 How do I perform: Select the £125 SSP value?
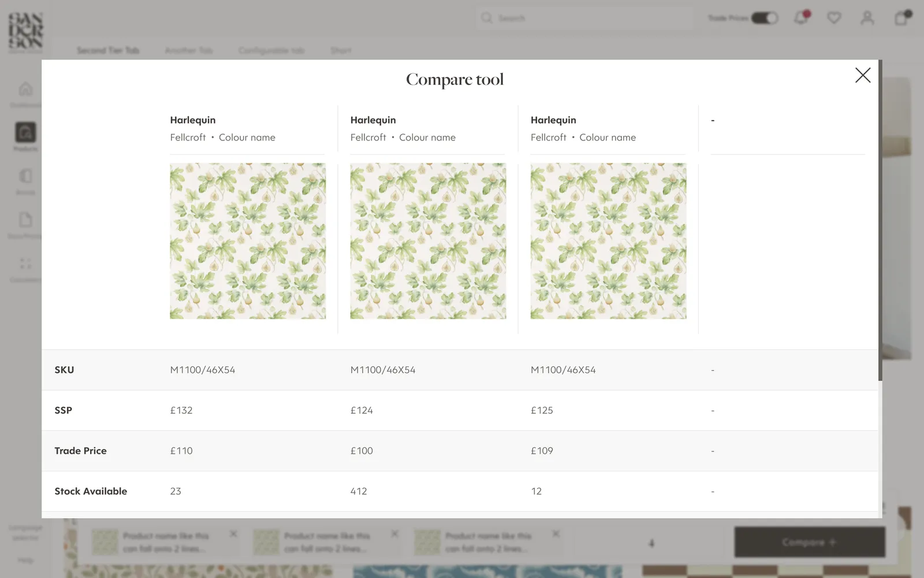click(542, 410)
